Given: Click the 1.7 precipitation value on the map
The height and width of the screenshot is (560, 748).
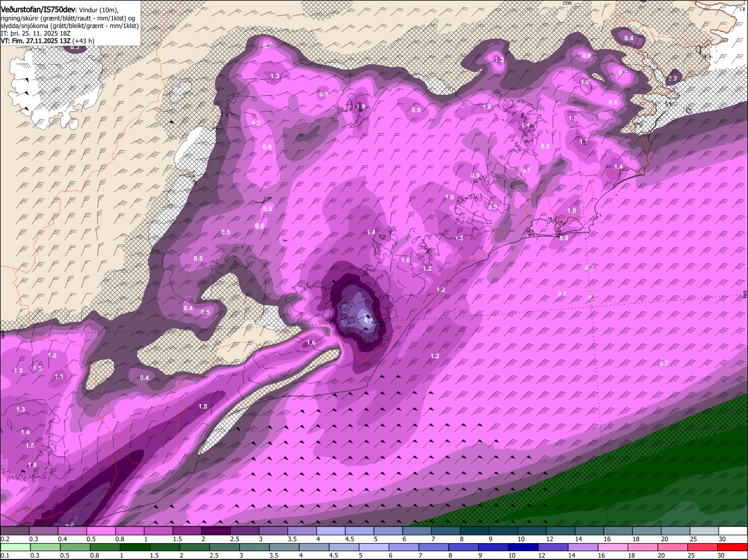Looking at the screenshot, I should 584,142.
